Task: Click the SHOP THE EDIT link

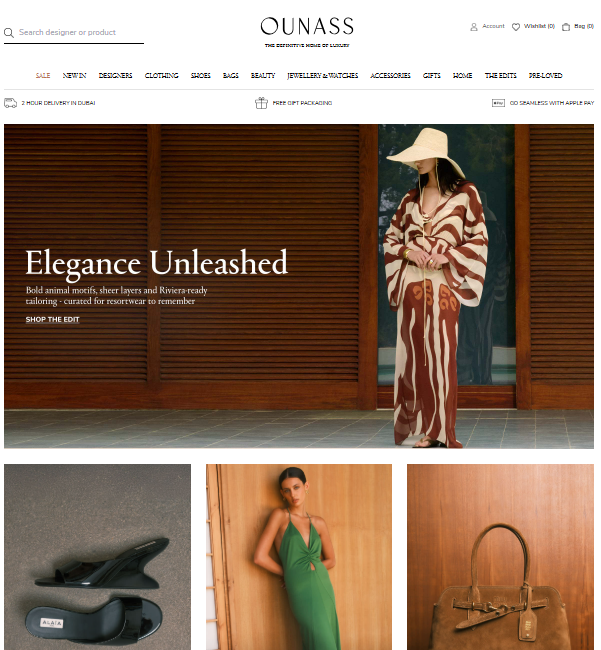Action: pos(52,320)
